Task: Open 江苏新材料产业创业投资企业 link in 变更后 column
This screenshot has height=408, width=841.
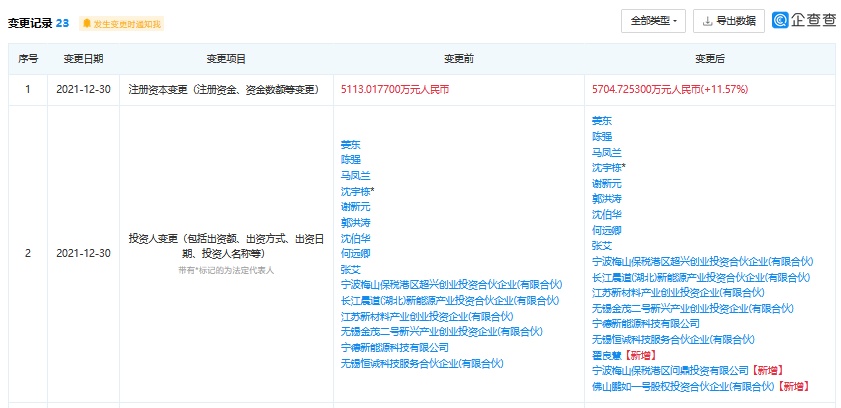Action: [x=678, y=293]
